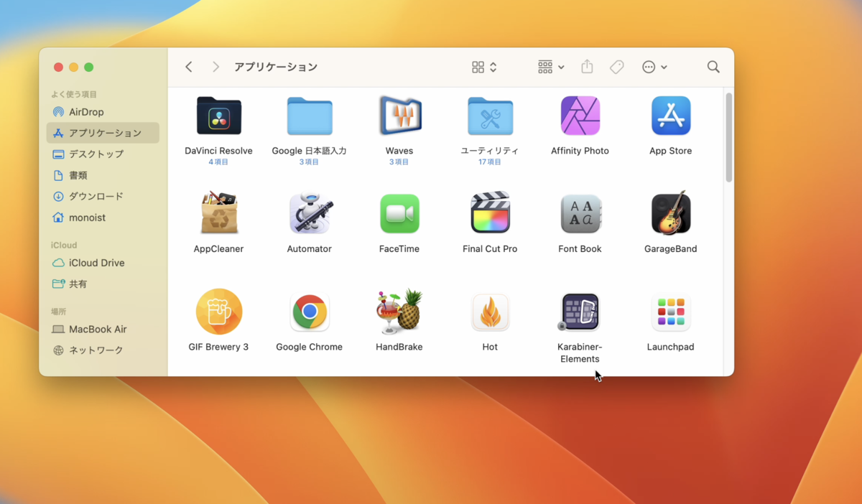The height and width of the screenshot is (504, 862).
Task: Open the more actions ellipsis menu
Action: tap(654, 67)
